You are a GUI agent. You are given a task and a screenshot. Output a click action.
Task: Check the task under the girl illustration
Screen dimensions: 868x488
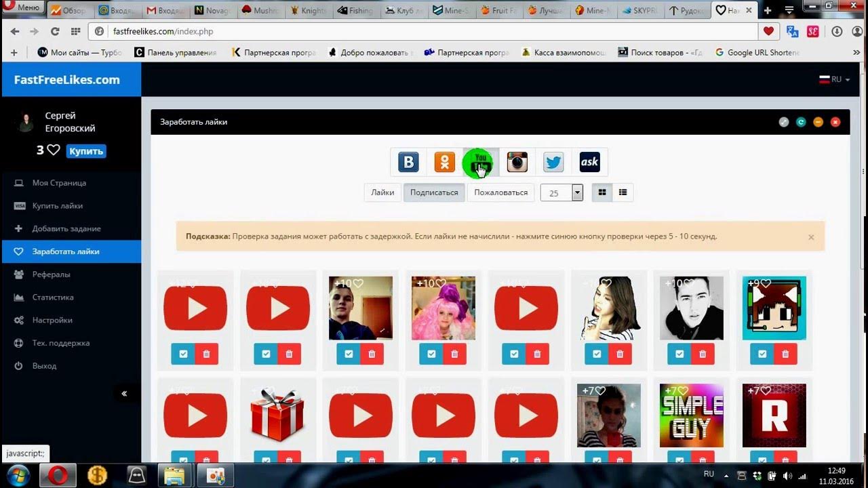click(x=597, y=354)
